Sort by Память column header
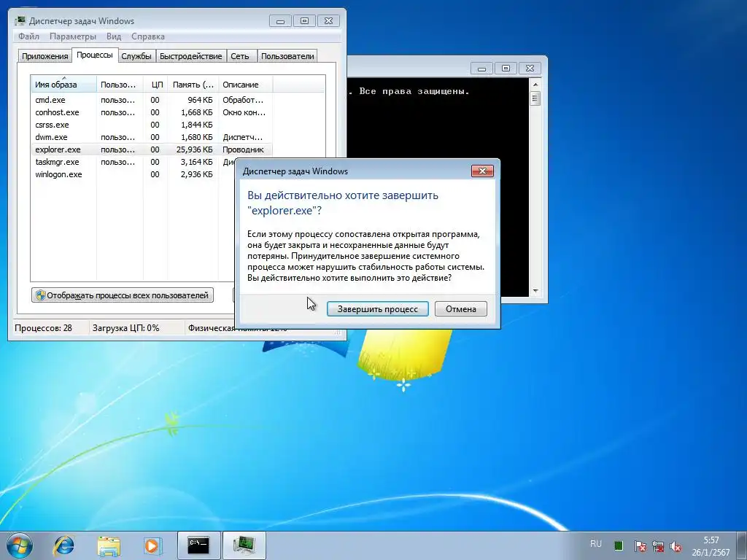This screenshot has height=560, width=747. point(193,85)
